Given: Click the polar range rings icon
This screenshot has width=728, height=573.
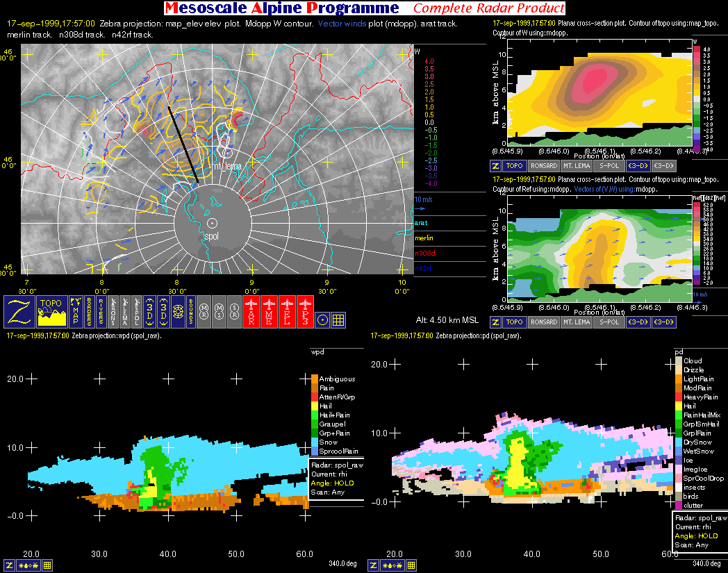Looking at the screenshot, I should (178, 312).
